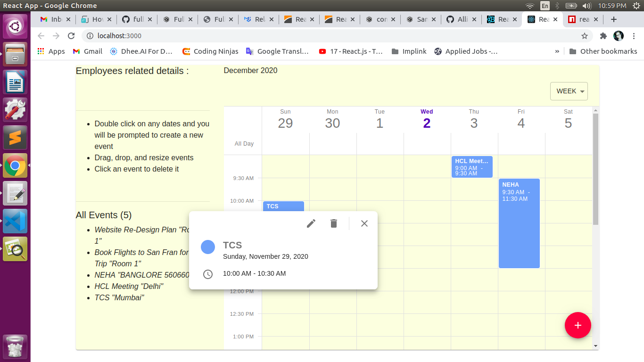Click the volume icon in the system tray

click(586, 6)
